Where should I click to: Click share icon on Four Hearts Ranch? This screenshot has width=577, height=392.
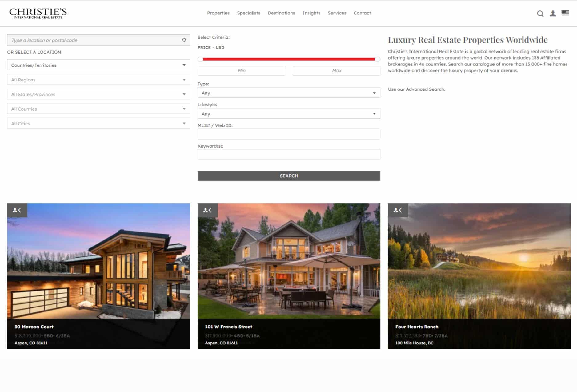pos(398,210)
